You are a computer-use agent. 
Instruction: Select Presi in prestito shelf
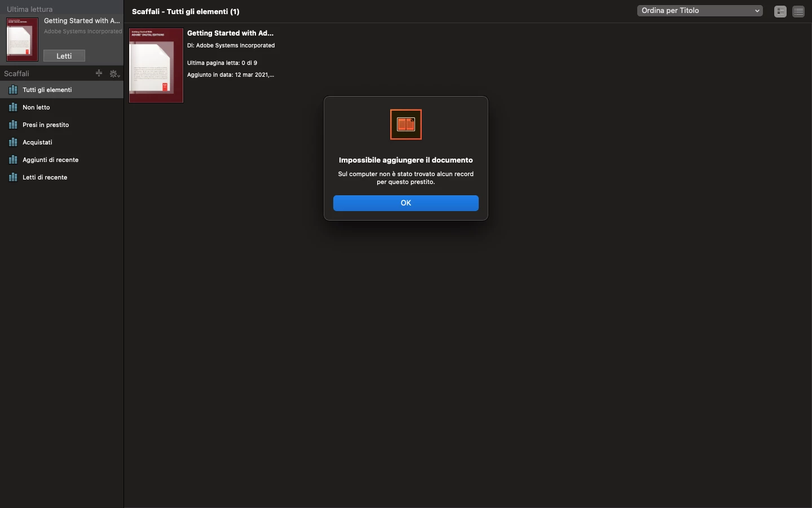point(61,125)
